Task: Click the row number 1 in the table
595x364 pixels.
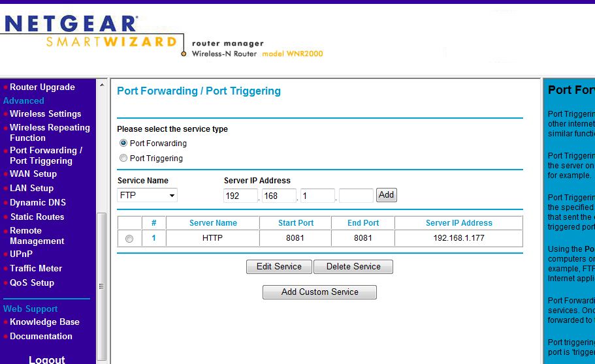Action: pyautogui.click(x=153, y=238)
